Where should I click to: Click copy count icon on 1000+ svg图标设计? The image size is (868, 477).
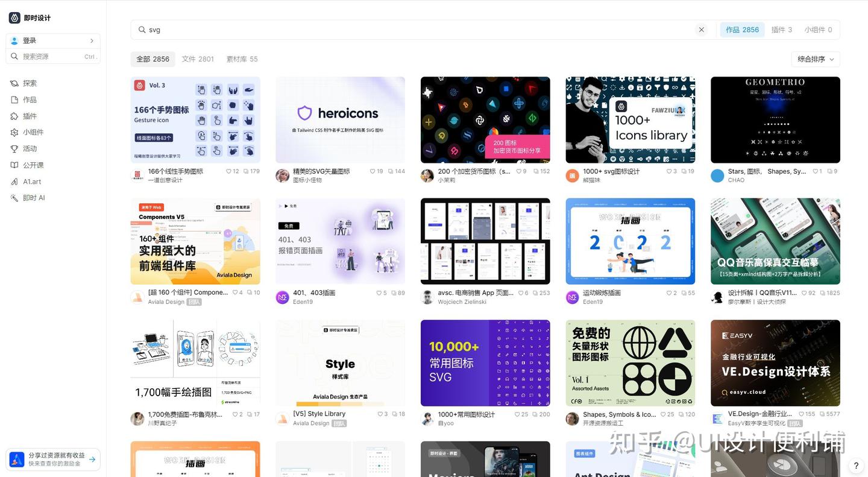(684, 171)
